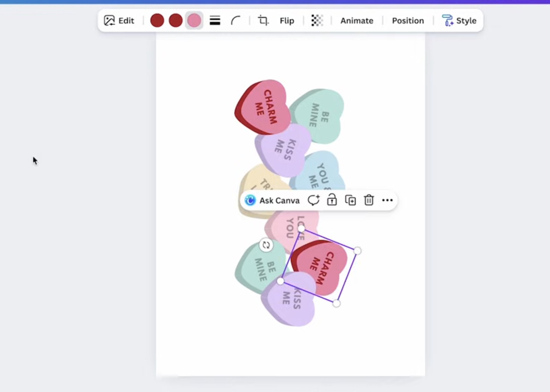Delete the selected element via trash icon
The image size is (550, 392).
pyautogui.click(x=369, y=200)
